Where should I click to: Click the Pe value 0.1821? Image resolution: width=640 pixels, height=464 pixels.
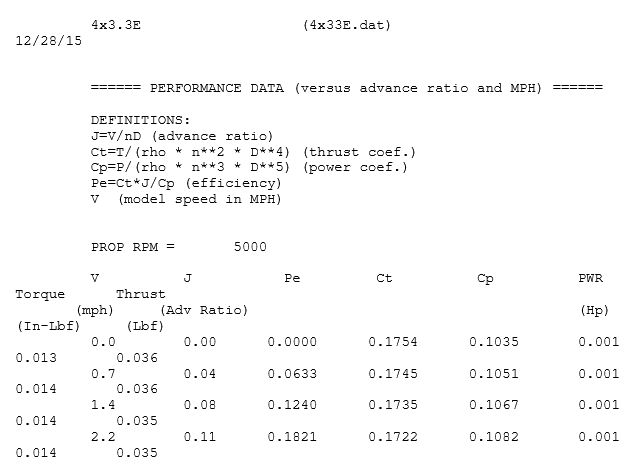(292, 437)
